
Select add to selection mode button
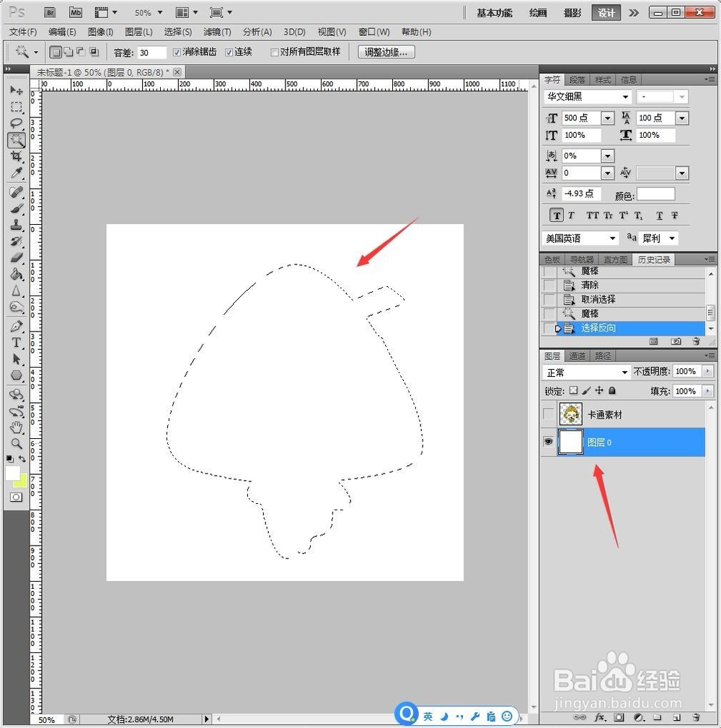(68, 52)
